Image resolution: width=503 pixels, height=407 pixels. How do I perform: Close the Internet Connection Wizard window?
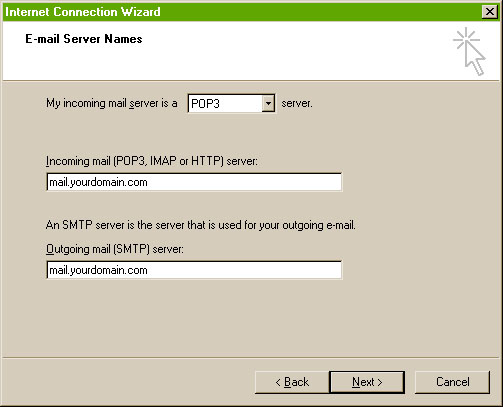[489, 12]
